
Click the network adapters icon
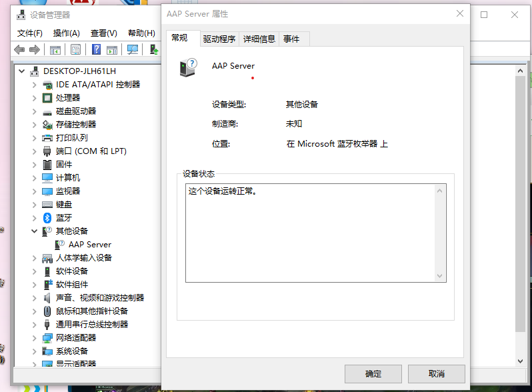click(x=47, y=338)
